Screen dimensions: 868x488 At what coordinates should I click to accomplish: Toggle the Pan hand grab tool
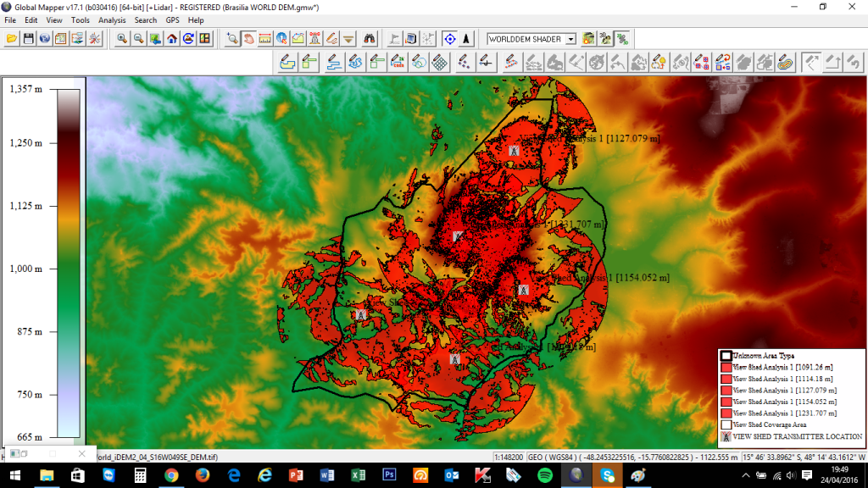tap(249, 39)
